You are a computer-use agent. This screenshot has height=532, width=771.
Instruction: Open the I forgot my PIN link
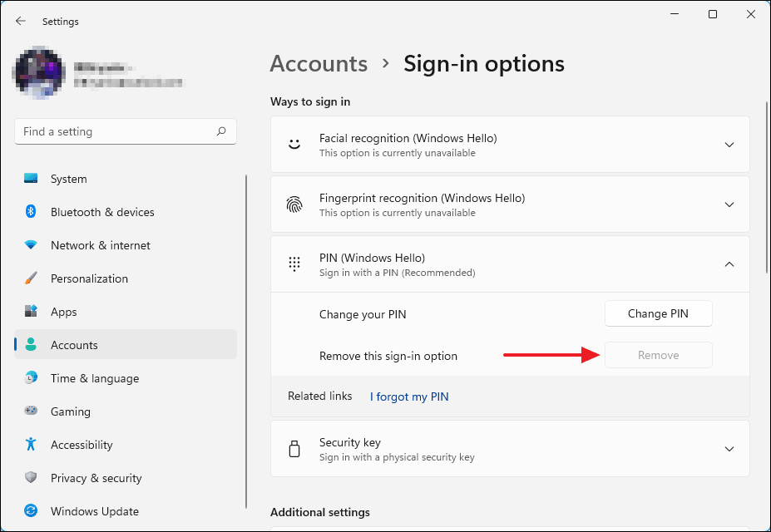409,397
